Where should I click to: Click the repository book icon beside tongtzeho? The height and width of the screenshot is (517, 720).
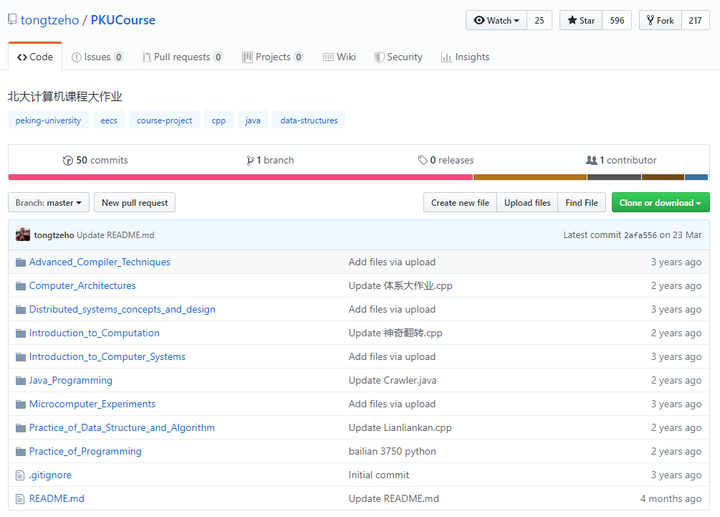pyautogui.click(x=11, y=20)
